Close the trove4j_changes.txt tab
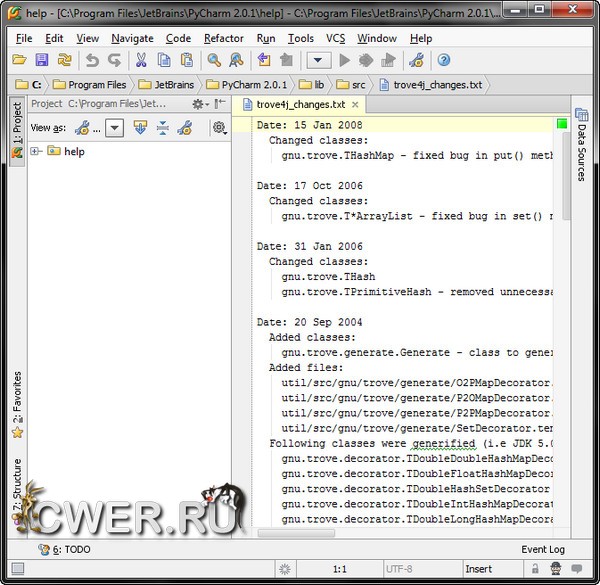The height and width of the screenshot is (585, 600). (x=355, y=104)
